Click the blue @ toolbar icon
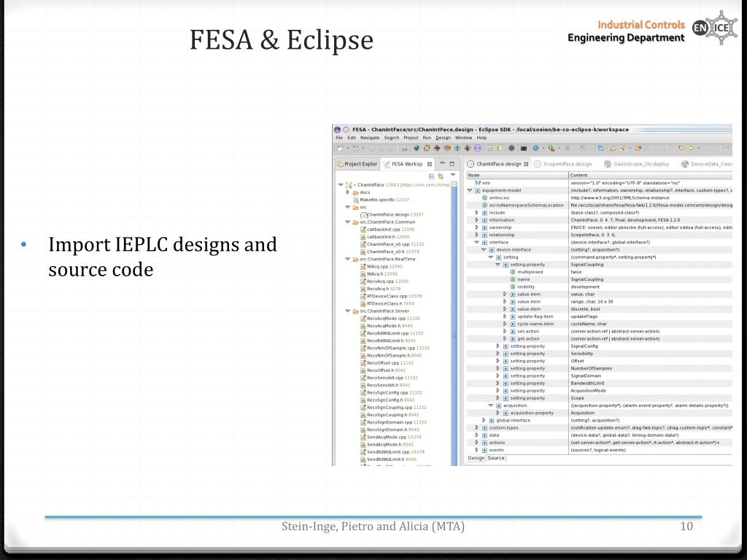 tap(535, 149)
